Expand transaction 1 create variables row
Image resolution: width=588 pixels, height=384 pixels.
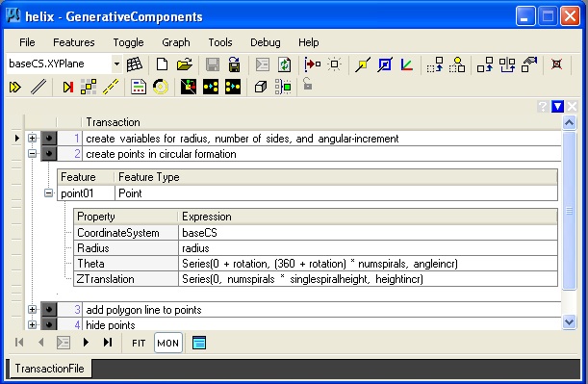pos(33,138)
